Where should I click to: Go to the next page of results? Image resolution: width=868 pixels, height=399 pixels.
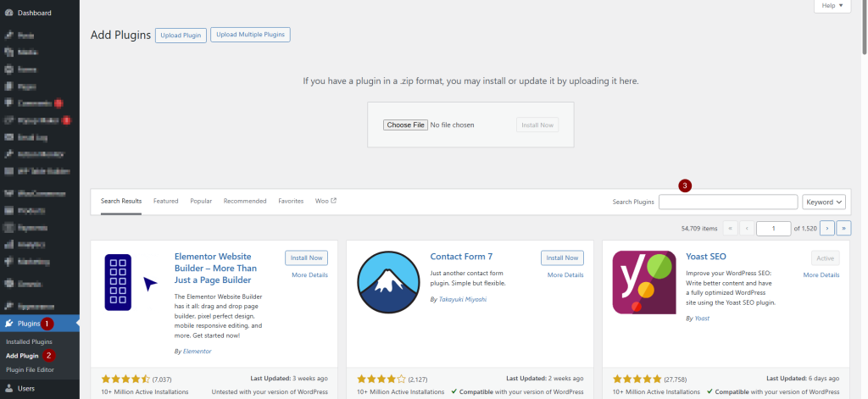(827, 228)
